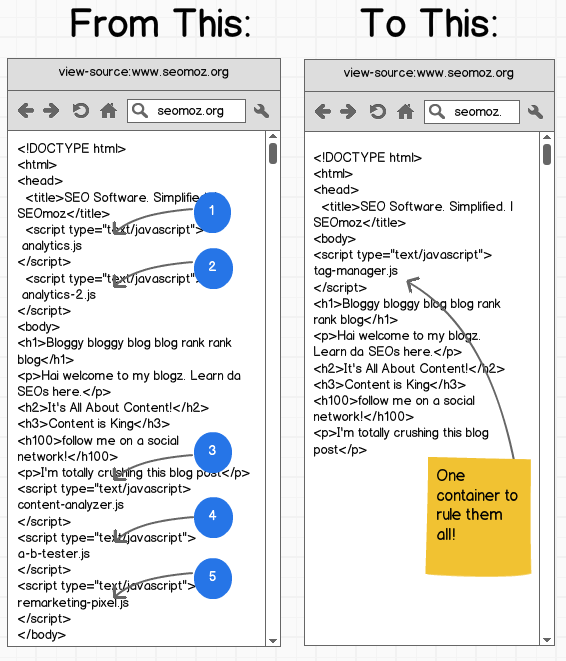Click scroll down arrow in left browser
This screenshot has height=661, width=566.
[x=273, y=641]
